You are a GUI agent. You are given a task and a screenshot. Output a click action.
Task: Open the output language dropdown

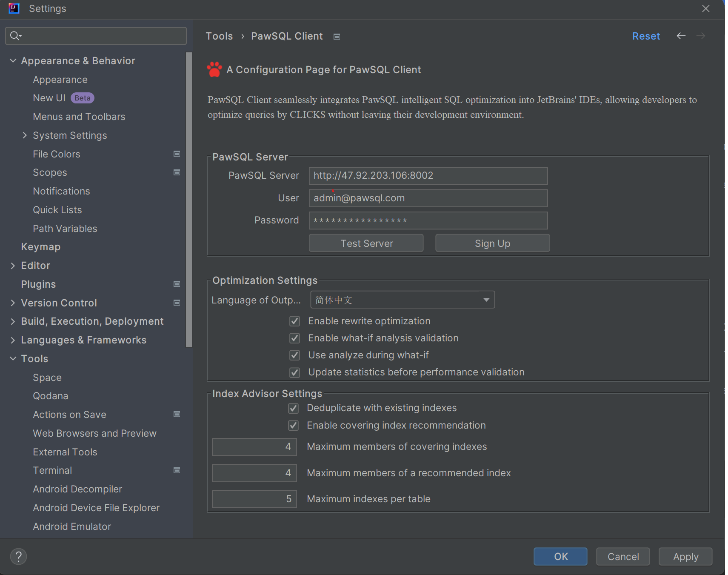pos(486,300)
